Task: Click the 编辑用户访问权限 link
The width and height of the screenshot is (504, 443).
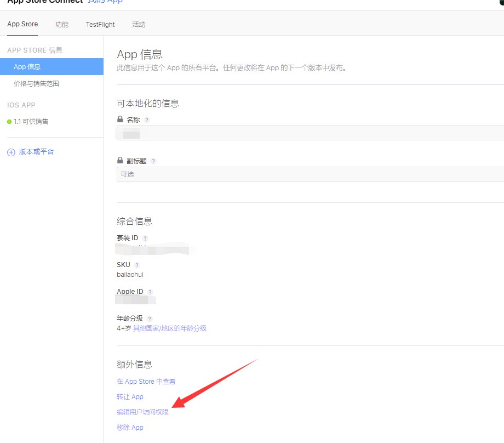Action: point(142,412)
